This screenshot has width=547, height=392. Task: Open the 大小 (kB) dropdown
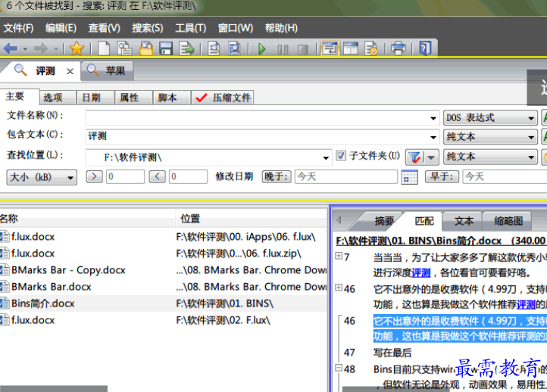[42, 176]
